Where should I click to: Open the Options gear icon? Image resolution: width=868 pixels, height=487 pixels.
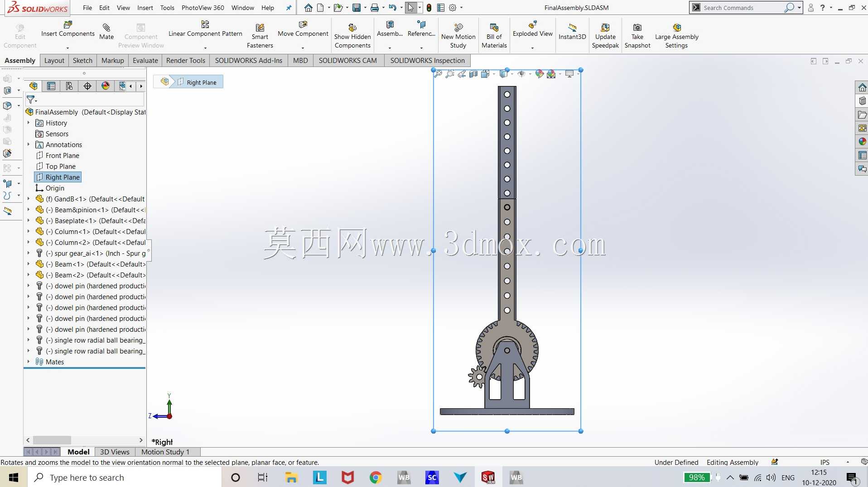point(453,8)
